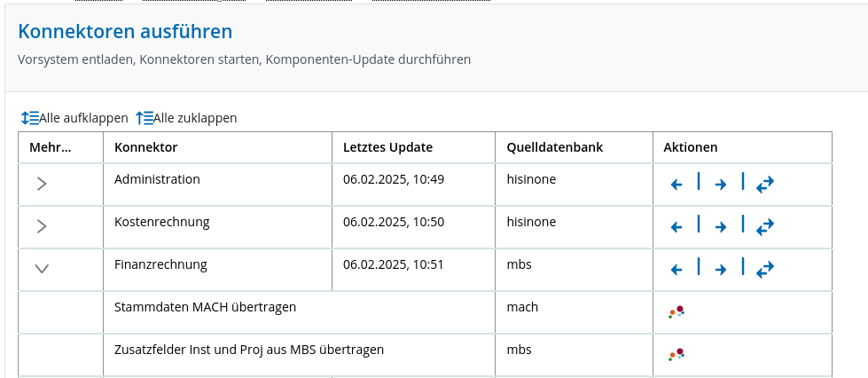
Task: Run Zusatzfelder Inst und Proj action icon
Action: coord(676,355)
